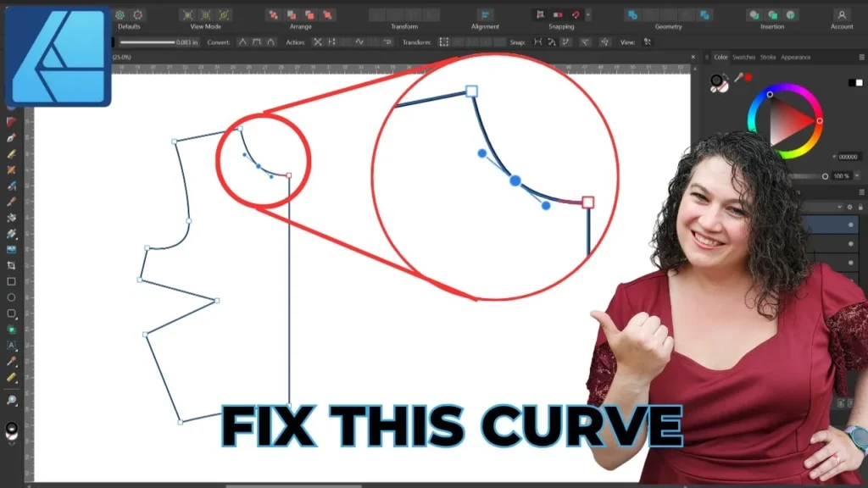Switch to the Swatches tab

[x=743, y=57]
